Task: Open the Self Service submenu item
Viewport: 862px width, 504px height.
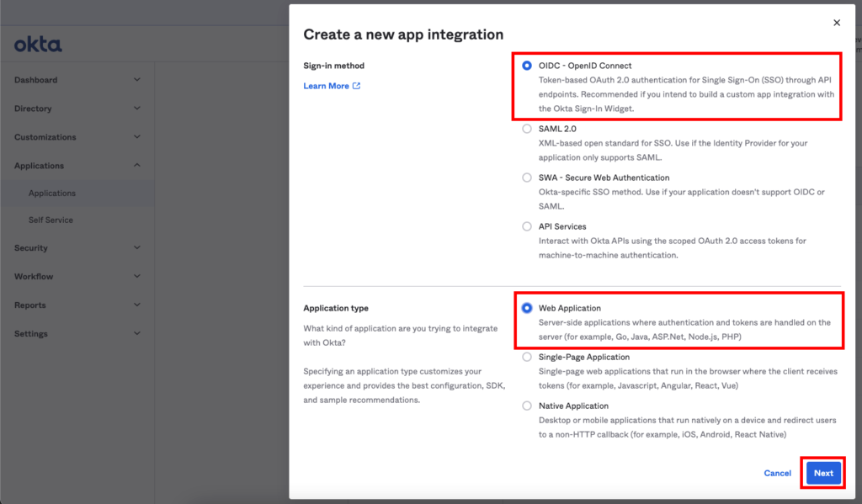Action: [x=51, y=220]
